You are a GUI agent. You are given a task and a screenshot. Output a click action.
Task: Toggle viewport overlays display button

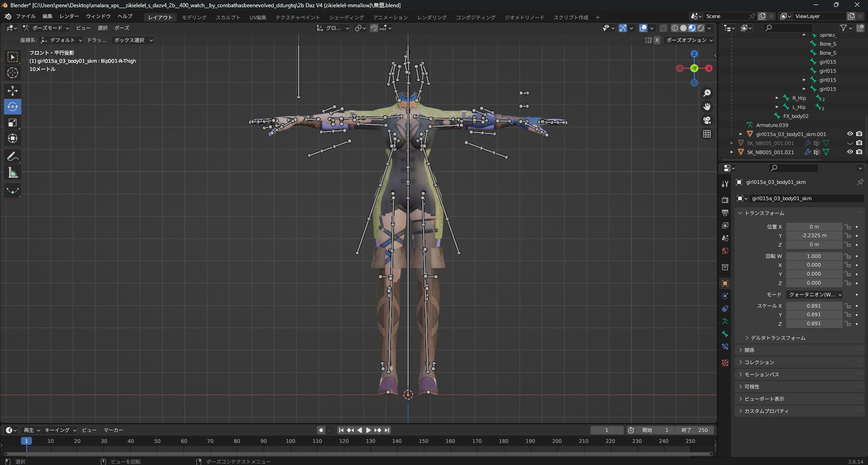[643, 28]
